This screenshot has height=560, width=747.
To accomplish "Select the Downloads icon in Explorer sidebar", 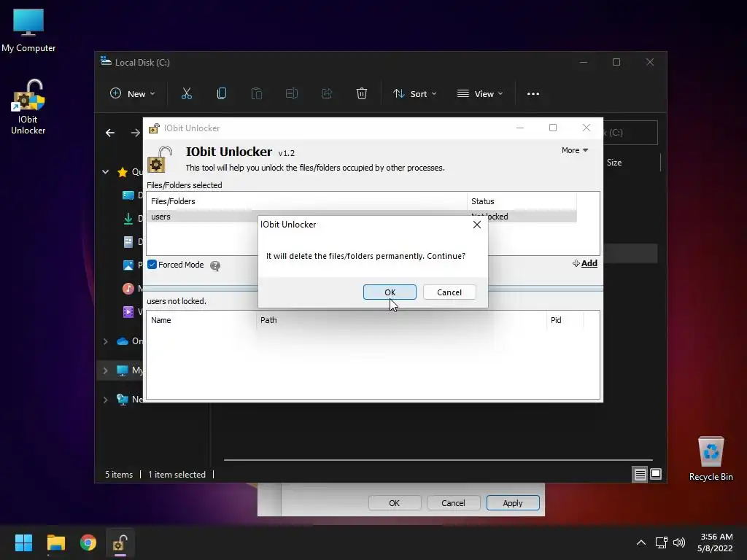I will click(128, 219).
